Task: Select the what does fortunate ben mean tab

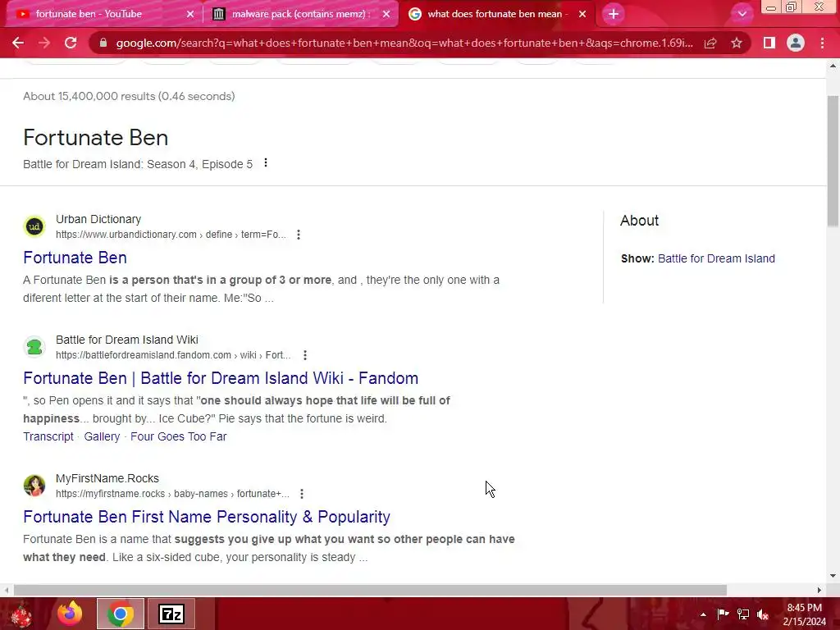Action: click(495, 14)
